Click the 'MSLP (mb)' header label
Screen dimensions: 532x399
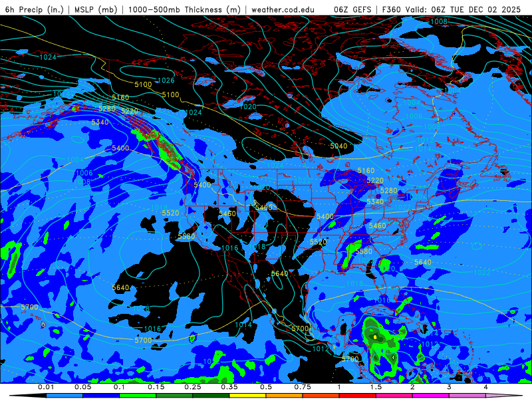(x=96, y=9)
